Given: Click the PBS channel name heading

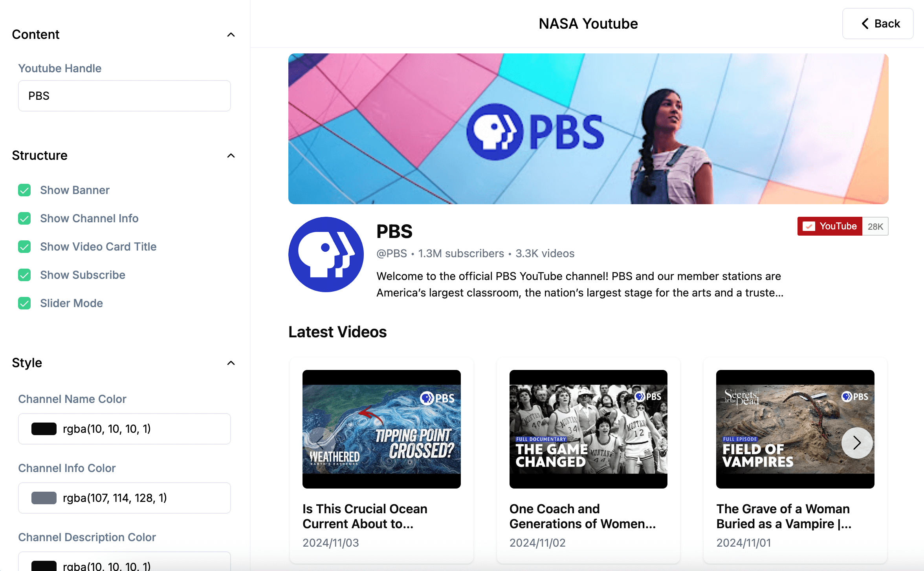Looking at the screenshot, I should pyautogui.click(x=394, y=231).
